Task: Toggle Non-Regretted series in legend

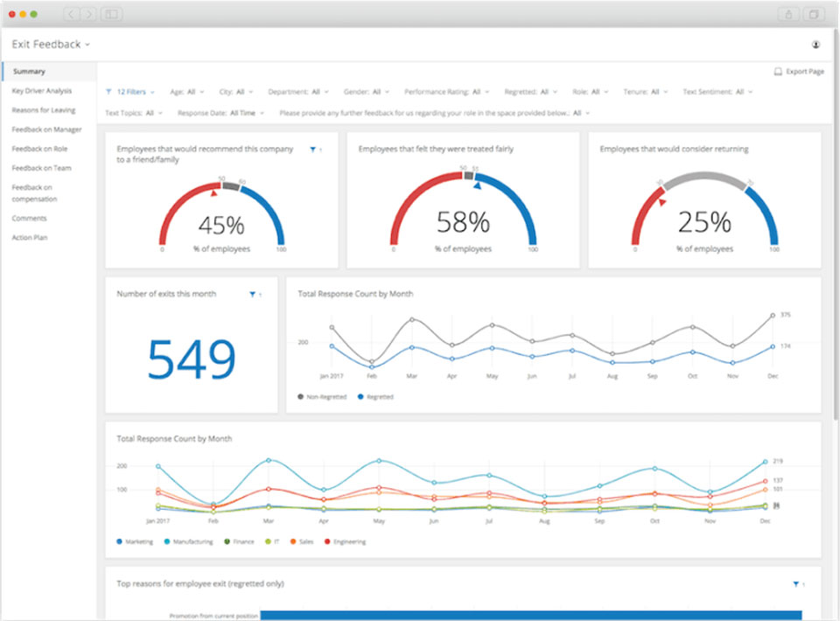Action: pos(322,397)
